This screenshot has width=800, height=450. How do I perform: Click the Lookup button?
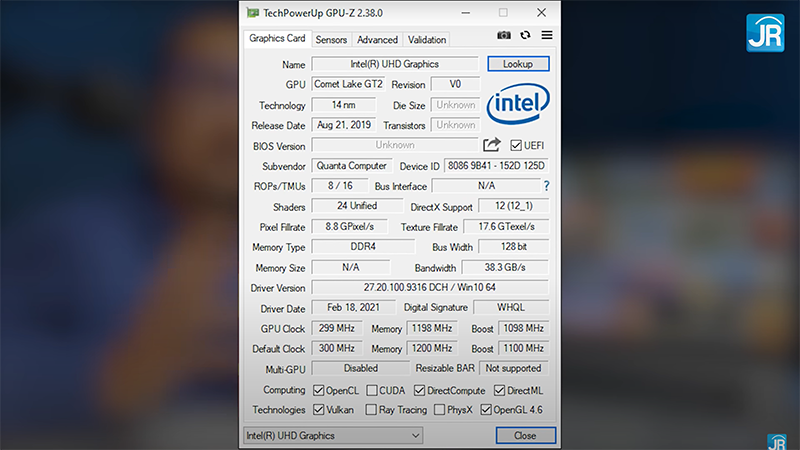tap(518, 64)
